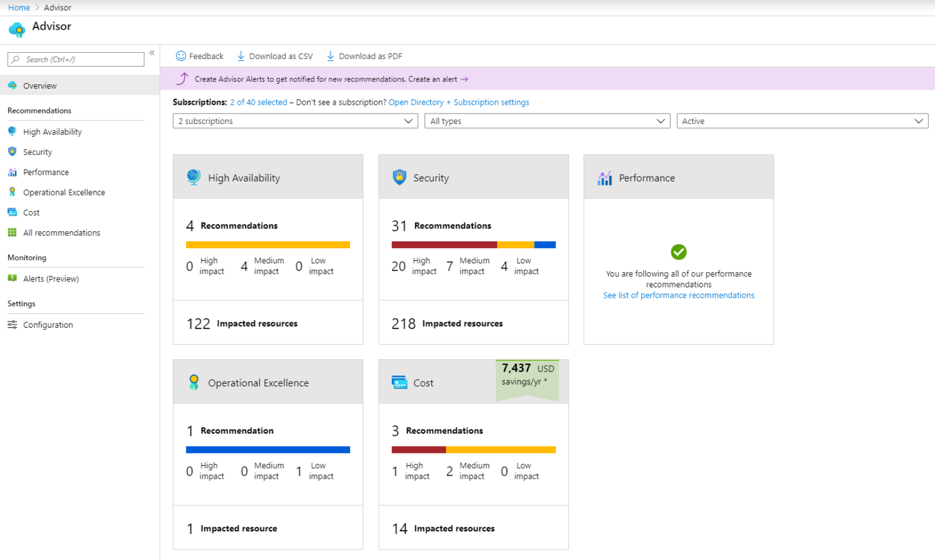Click the Security card shield icon
The image size is (935, 560).
pos(399,177)
